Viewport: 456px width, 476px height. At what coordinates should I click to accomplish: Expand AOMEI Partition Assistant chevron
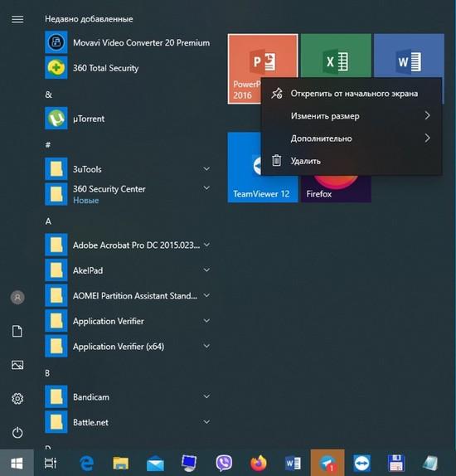click(x=206, y=295)
